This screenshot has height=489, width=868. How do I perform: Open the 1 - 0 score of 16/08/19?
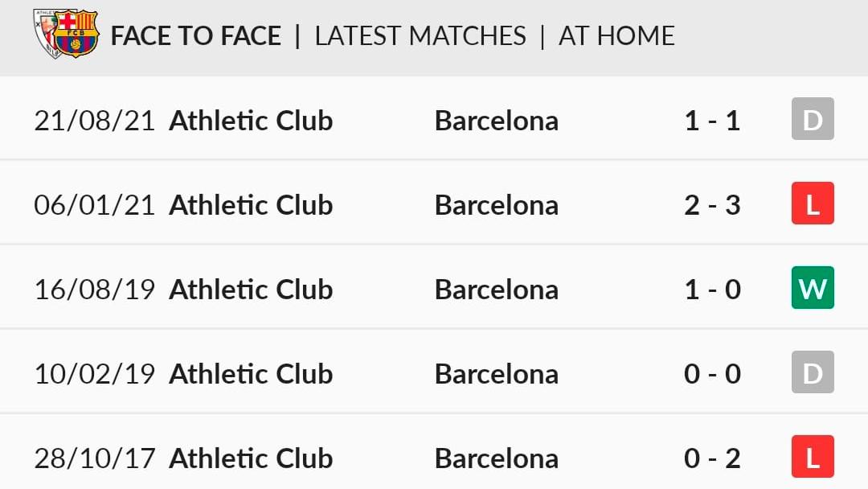coord(712,290)
